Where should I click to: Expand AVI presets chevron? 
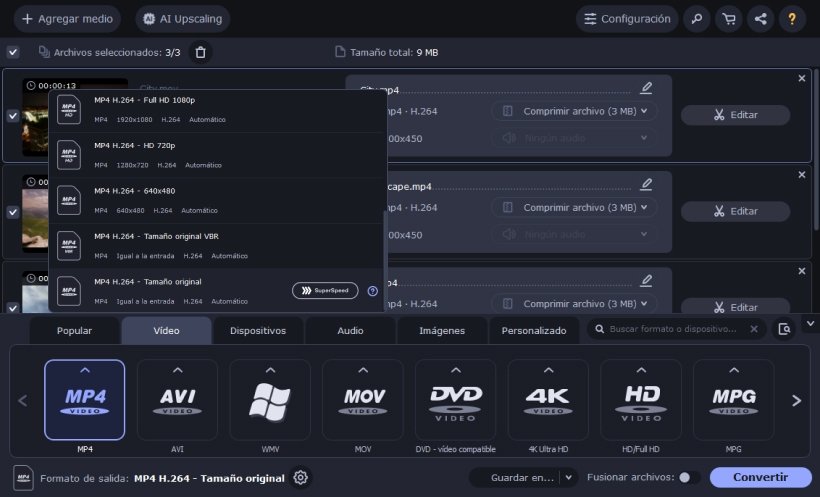177,370
